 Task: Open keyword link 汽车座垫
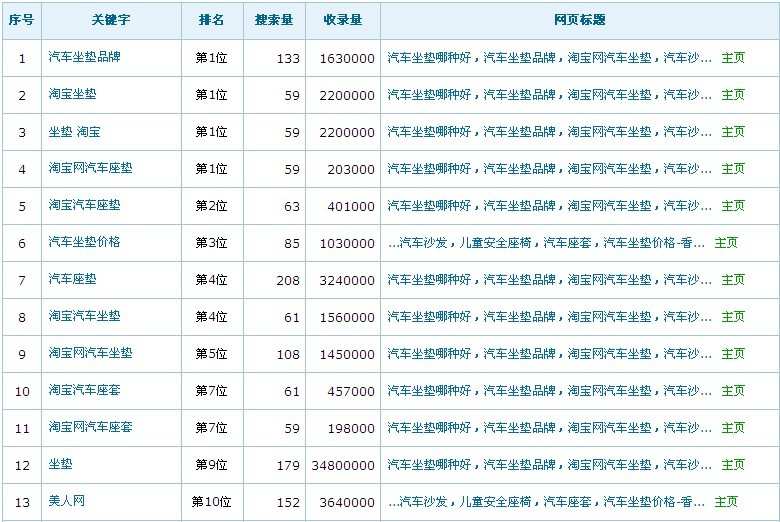73,279
